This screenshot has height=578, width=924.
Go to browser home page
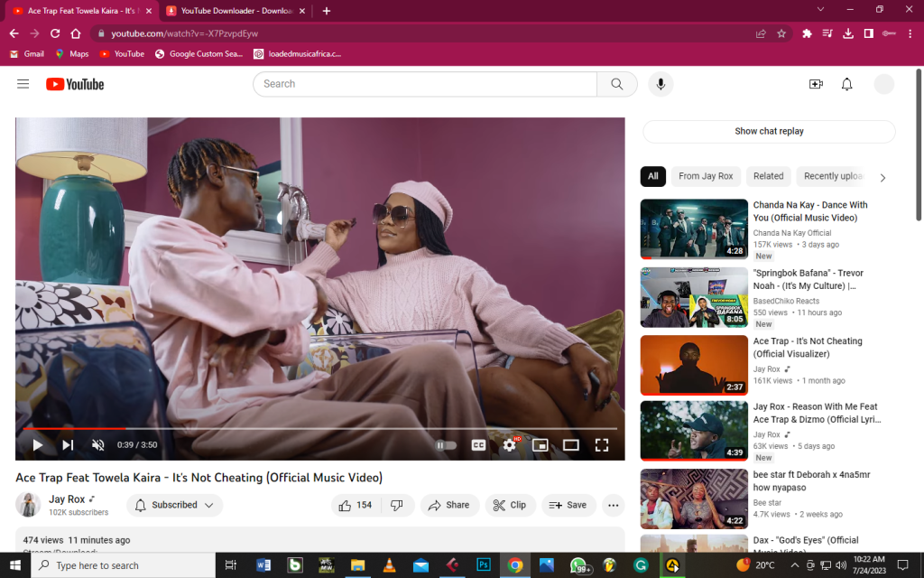(x=76, y=33)
